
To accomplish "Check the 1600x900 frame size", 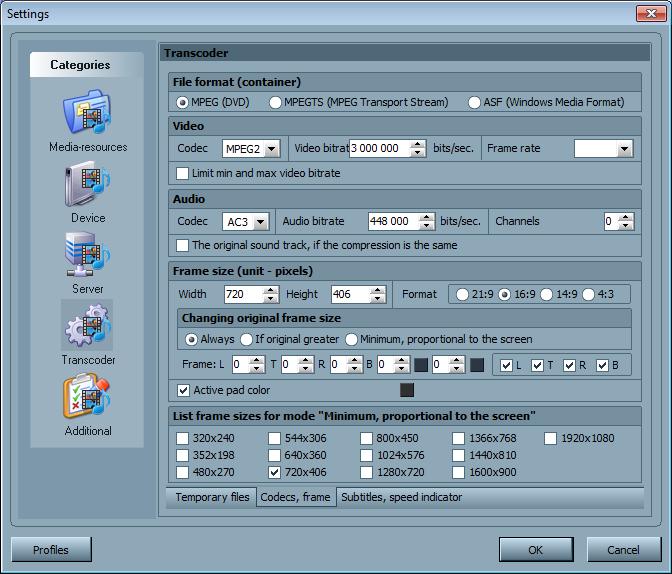I will tap(459, 472).
